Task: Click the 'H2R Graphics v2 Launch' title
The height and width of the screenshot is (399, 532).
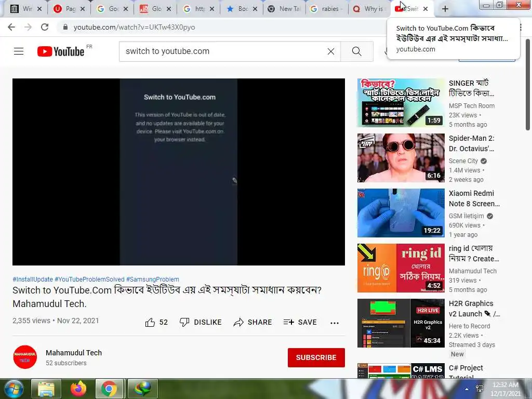Action: click(474, 309)
